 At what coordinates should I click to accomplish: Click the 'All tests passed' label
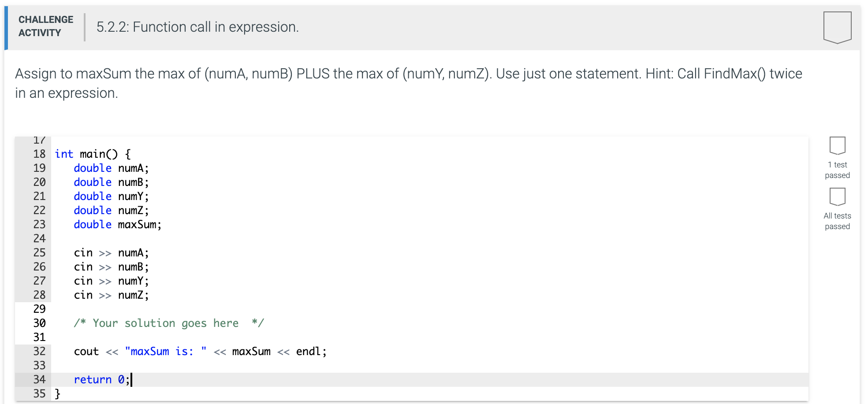837,221
